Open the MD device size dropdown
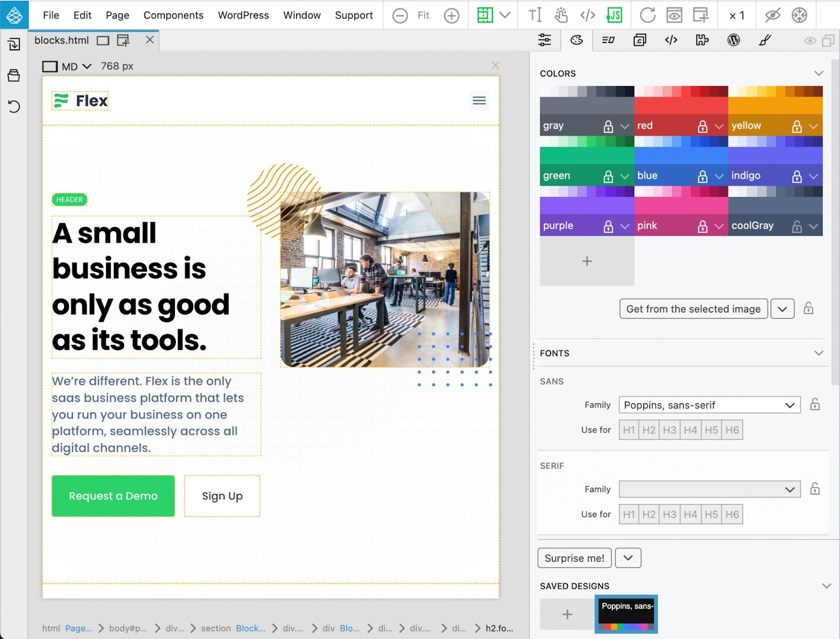This screenshot has height=639, width=840. pyautogui.click(x=67, y=67)
